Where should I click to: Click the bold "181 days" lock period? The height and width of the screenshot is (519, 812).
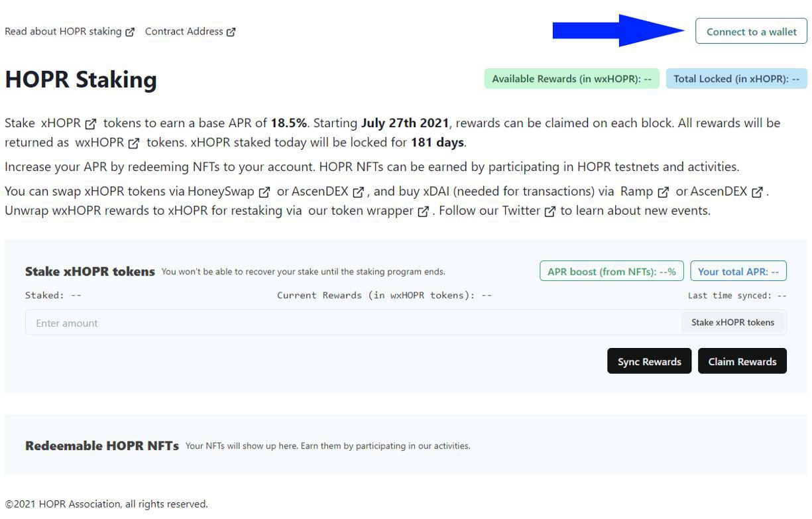(437, 143)
